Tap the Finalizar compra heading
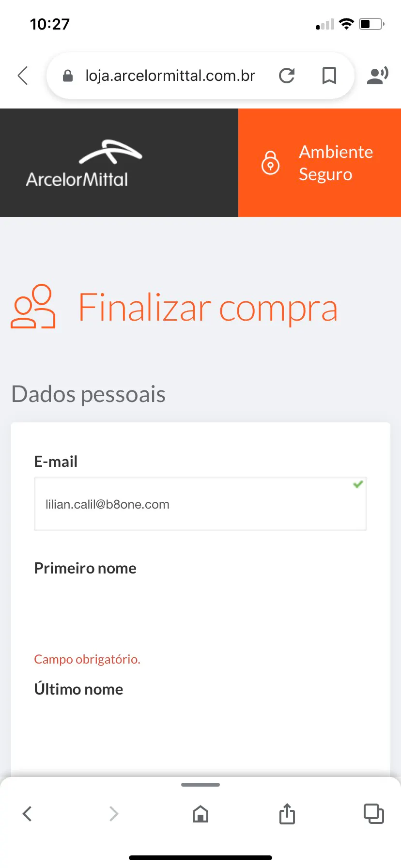 [x=208, y=308]
